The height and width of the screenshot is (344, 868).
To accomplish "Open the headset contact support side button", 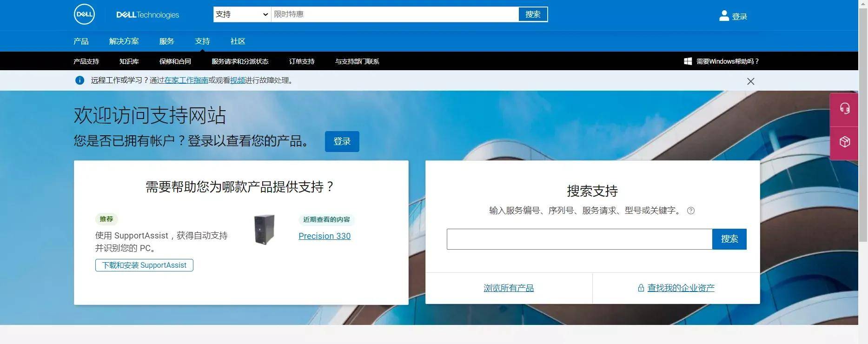I will 844,109.
